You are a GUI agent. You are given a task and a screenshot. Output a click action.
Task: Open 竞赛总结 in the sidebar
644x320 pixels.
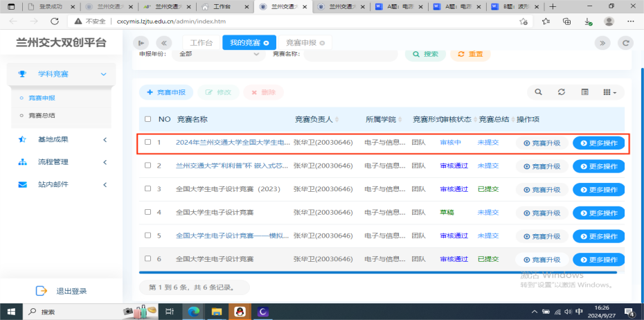tap(42, 116)
